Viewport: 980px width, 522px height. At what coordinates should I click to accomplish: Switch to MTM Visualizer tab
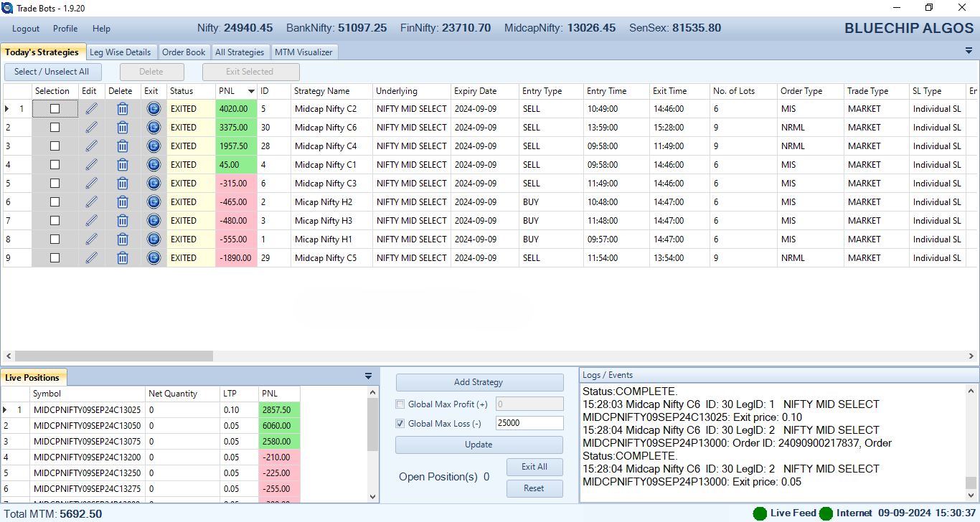(x=304, y=52)
